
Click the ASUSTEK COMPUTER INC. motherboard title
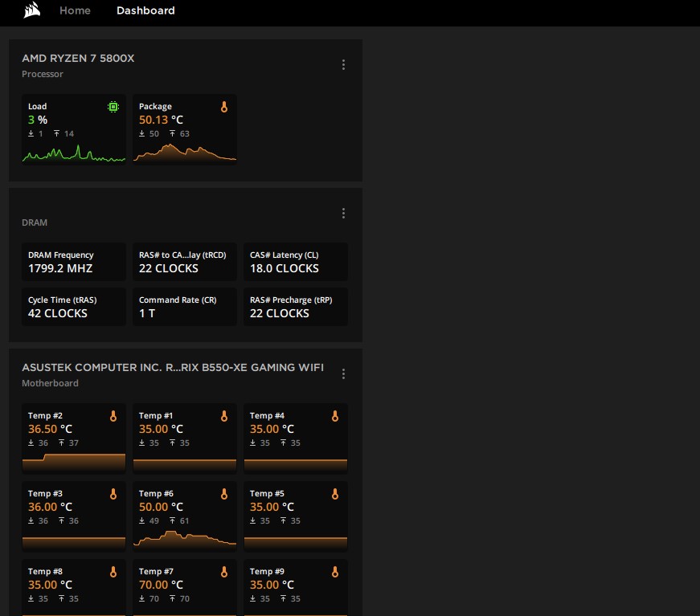[x=173, y=368]
